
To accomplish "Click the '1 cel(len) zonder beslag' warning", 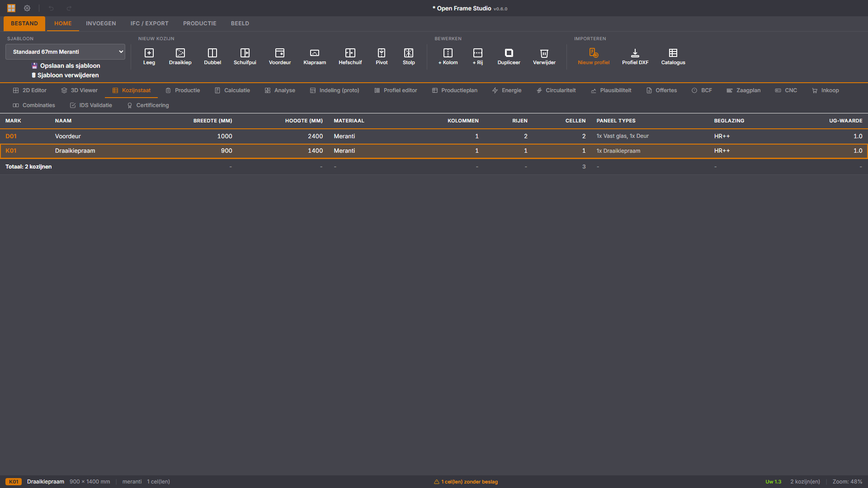I will point(466,482).
